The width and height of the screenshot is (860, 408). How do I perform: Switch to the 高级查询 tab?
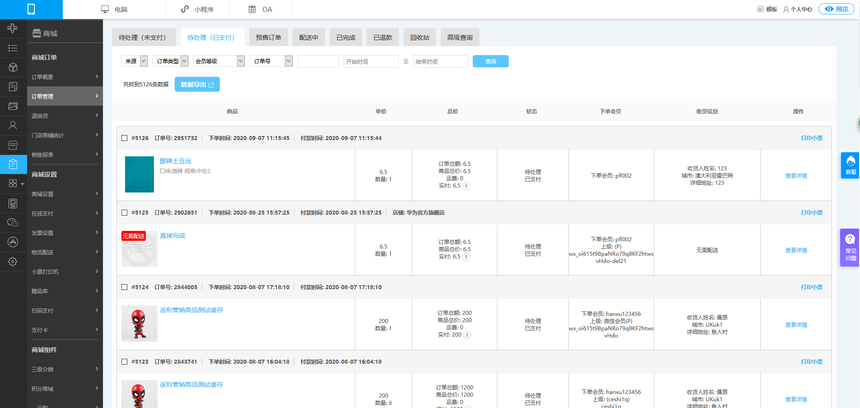click(x=460, y=37)
